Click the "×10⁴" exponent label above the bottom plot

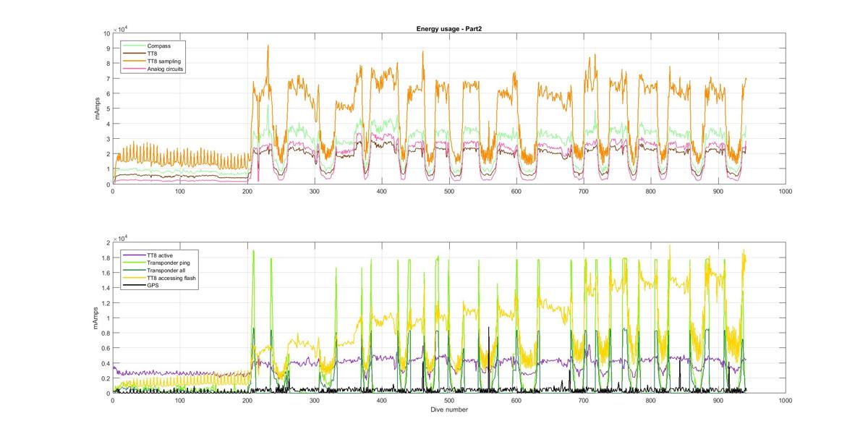pos(120,237)
